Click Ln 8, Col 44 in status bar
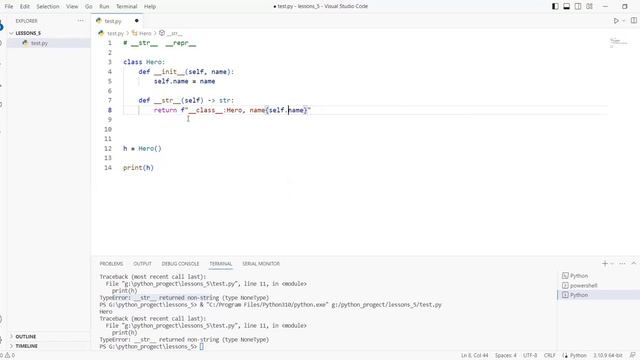 (x=475, y=356)
